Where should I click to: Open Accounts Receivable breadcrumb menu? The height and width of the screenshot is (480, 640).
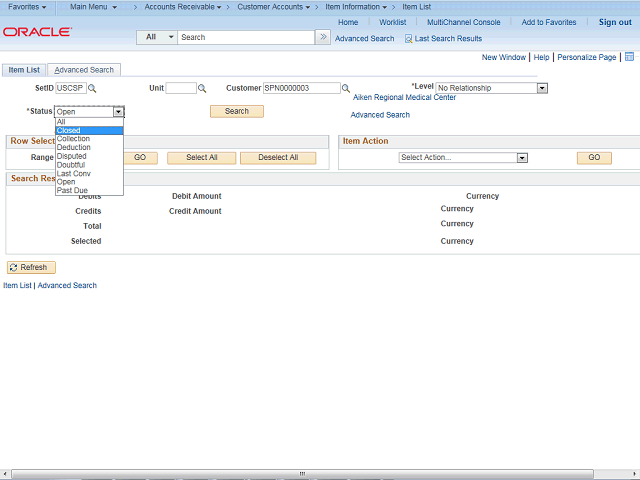coord(183,7)
